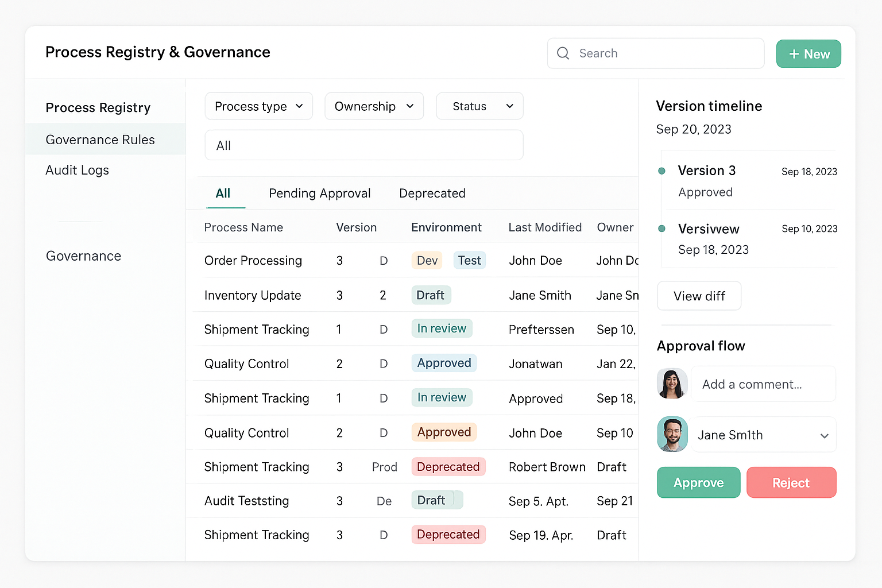Click the Jane Smith approver avatar
Screen dimensions: 882x588
point(672,434)
